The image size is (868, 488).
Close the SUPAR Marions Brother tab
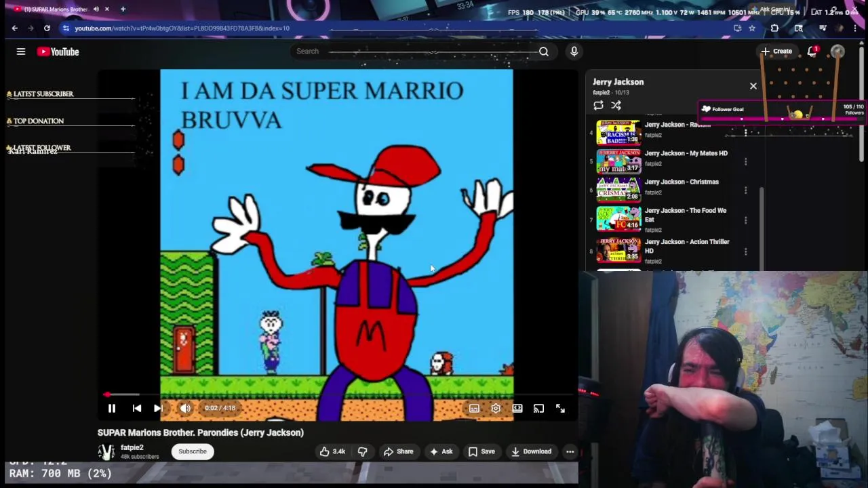[x=106, y=9]
